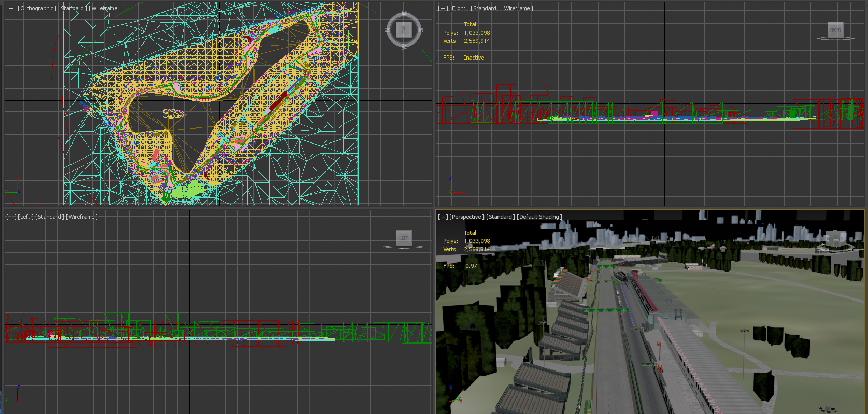Screen dimensions: 868x414
Task: Open the [Standard] menu in the Orthographic viewport
Action: [72, 8]
